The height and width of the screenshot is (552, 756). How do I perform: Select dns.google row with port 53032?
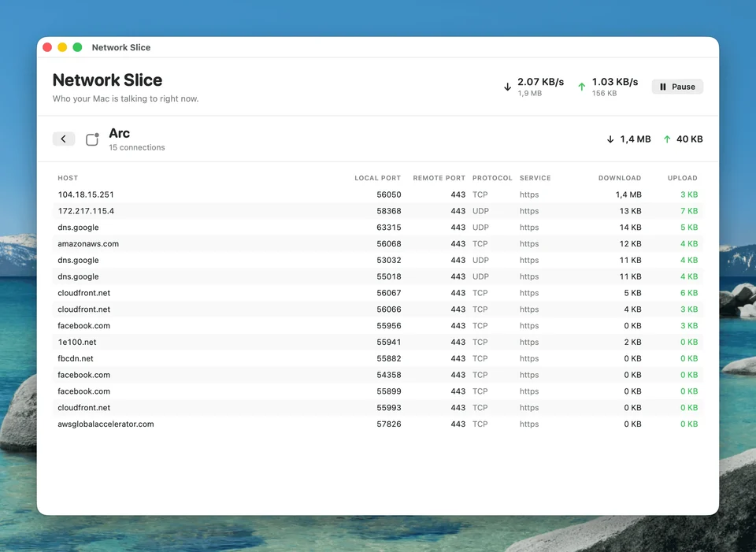[x=377, y=261]
